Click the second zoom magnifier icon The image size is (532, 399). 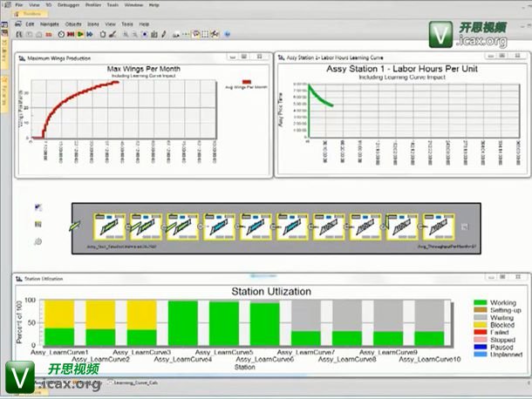tap(134, 34)
